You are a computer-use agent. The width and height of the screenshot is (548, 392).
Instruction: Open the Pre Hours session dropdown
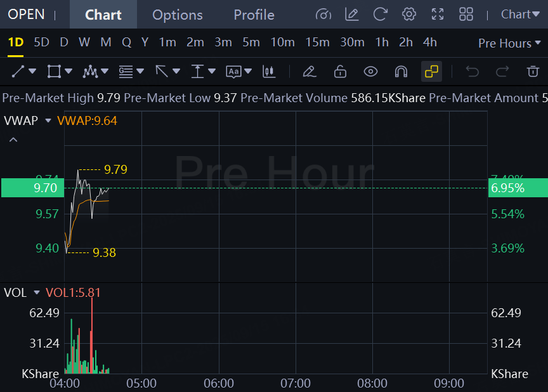[509, 43]
